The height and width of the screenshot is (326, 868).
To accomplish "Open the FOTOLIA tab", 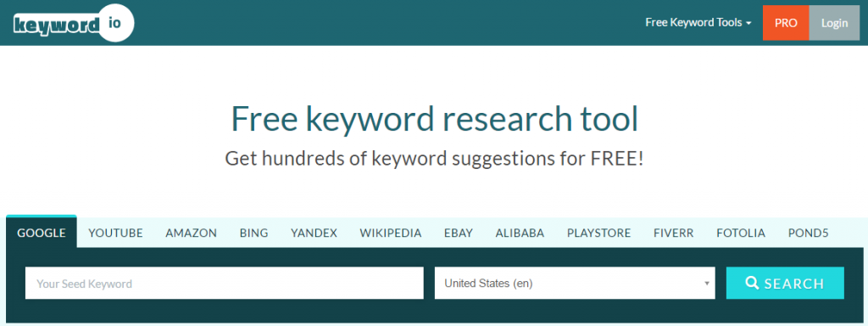I will pos(741,233).
